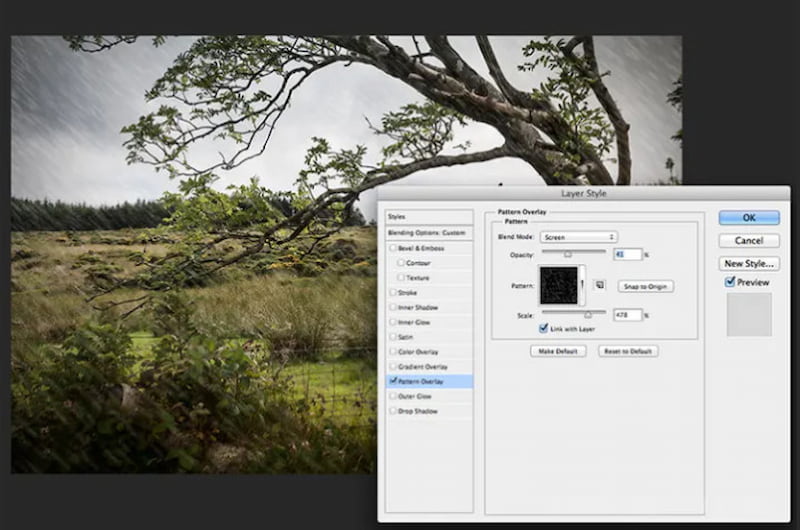Open Blending Options: Custom
The height and width of the screenshot is (530, 800).
(x=429, y=233)
